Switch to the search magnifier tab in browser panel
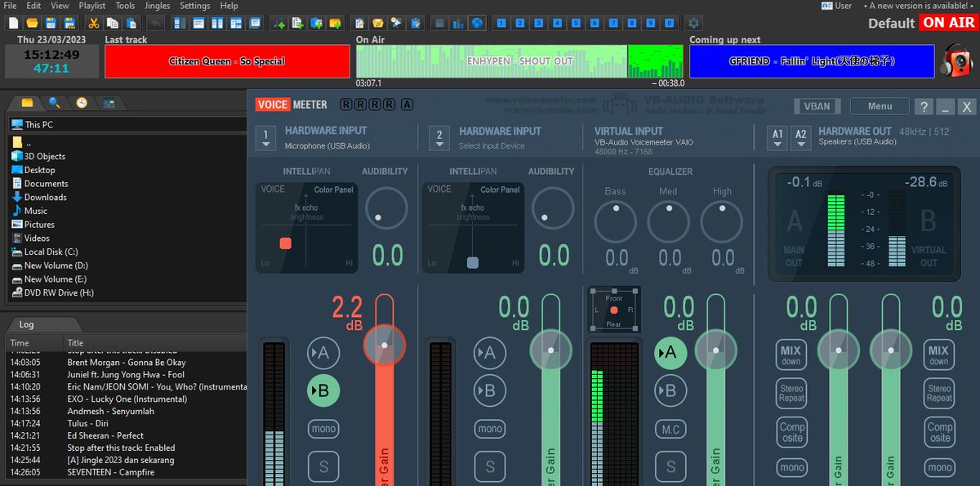 click(x=54, y=103)
